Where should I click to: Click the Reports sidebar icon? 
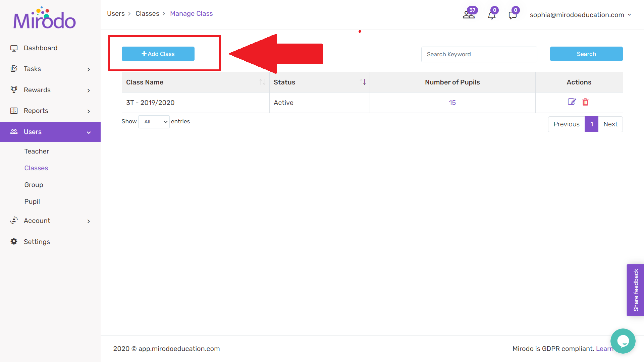14,111
